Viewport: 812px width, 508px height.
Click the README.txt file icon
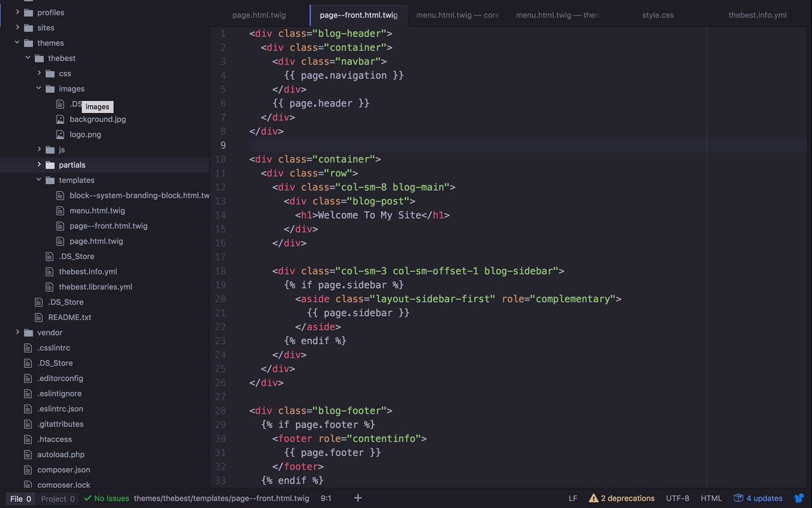click(39, 317)
